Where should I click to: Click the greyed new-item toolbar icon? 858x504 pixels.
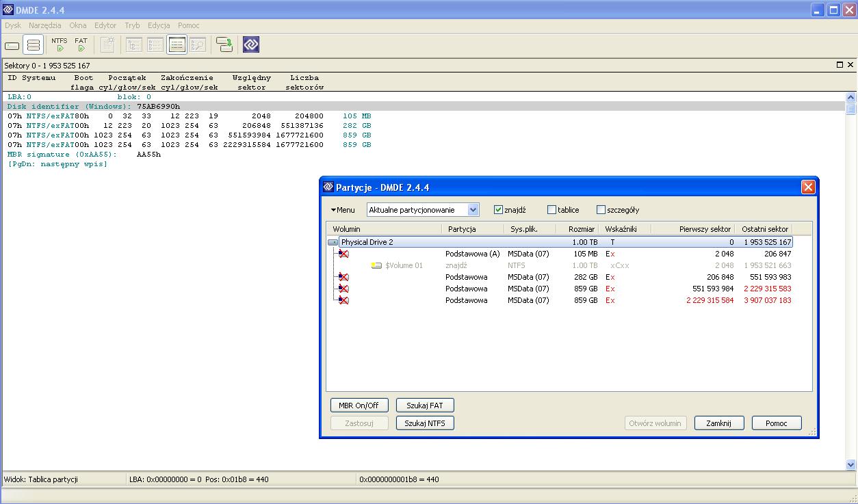pos(107,45)
